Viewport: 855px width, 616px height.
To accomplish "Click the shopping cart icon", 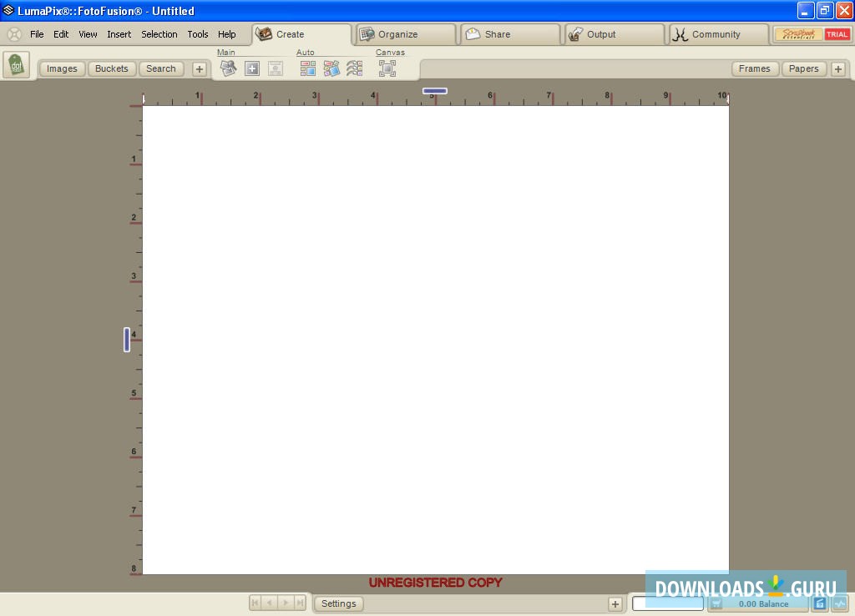I will [x=716, y=603].
